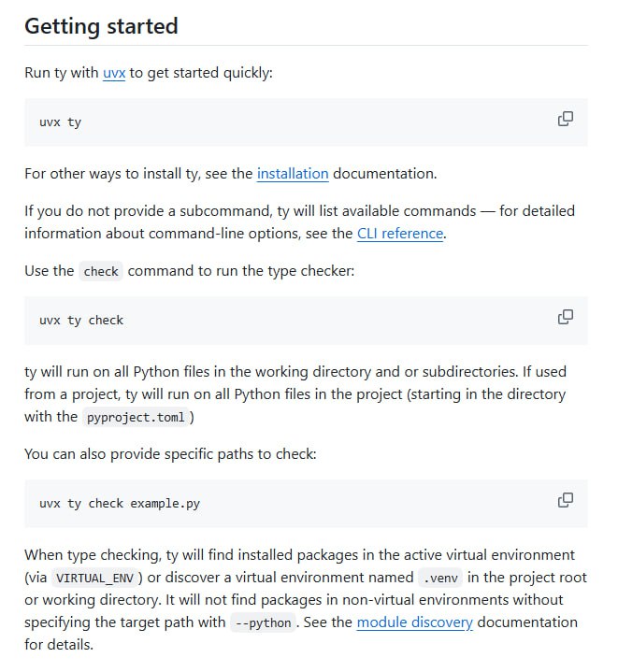
Task: Copy the 'uvx ty' command
Action: tap(566, 119)
